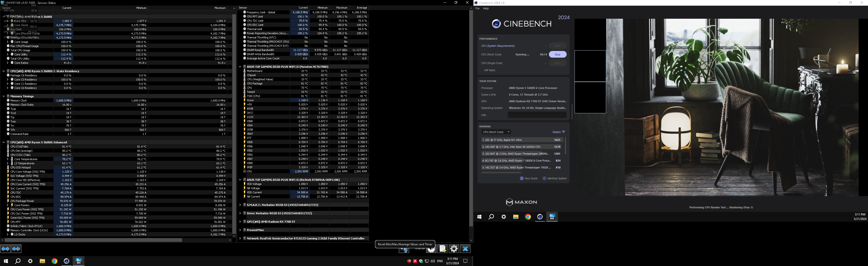Open HWiNFO sensor settings gear
Viewport: 868px width, 266px height.
454,249
